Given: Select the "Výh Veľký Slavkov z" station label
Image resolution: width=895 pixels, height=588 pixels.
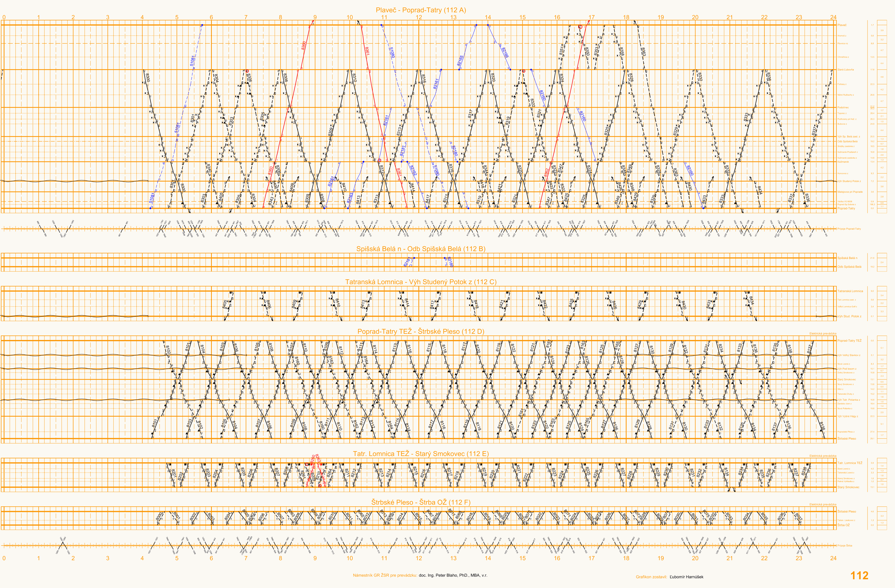Looking at the screenshot, I should coord(849,355).
